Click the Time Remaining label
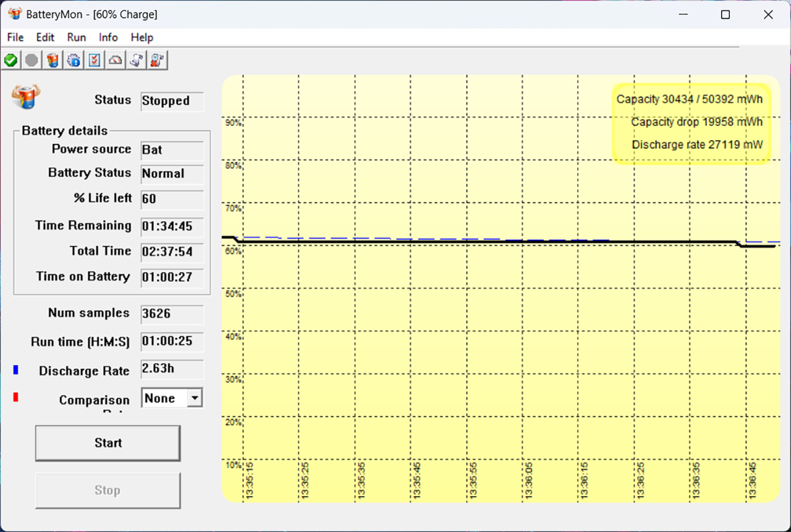 (x=83, y=226)
